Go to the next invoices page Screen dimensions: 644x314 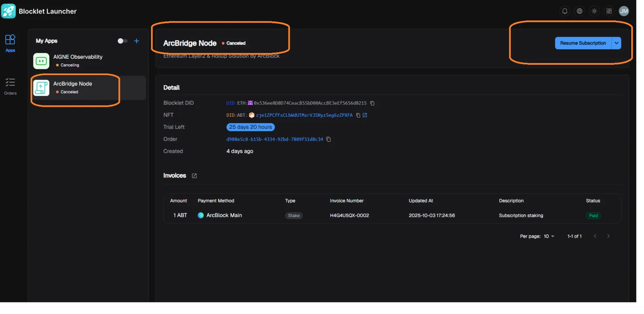point(608,236)
